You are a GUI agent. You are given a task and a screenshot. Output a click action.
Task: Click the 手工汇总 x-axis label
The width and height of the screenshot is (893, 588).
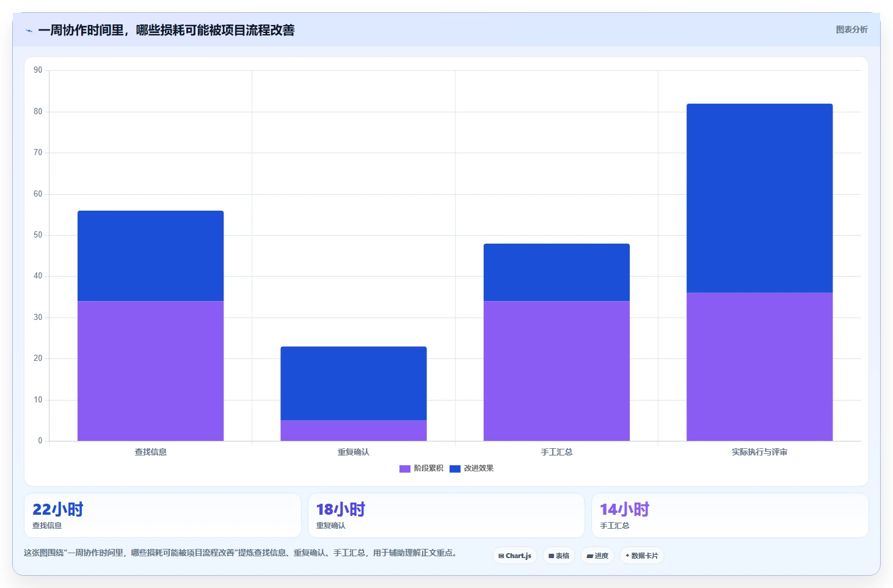pos(556,452)
